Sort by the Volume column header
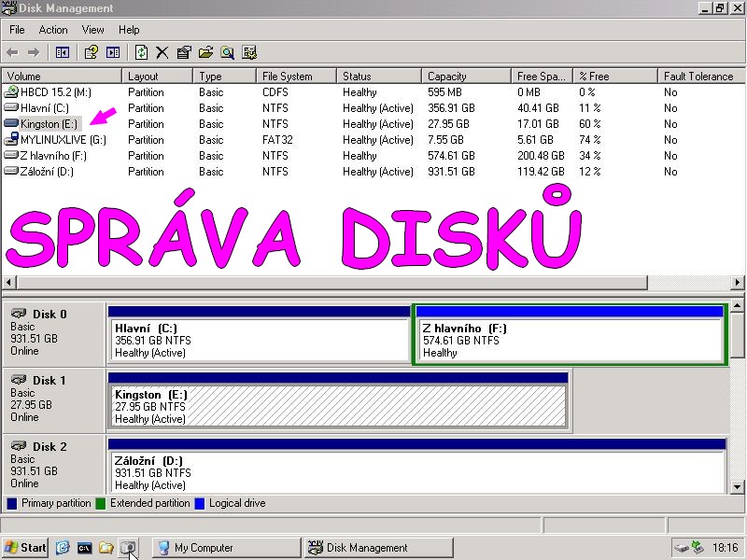Image resolution: width=747 pixels, height=560 pixels. 62,77
